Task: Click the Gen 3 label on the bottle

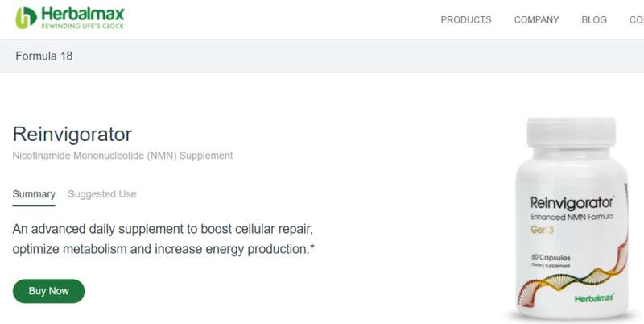Action: 542,230
